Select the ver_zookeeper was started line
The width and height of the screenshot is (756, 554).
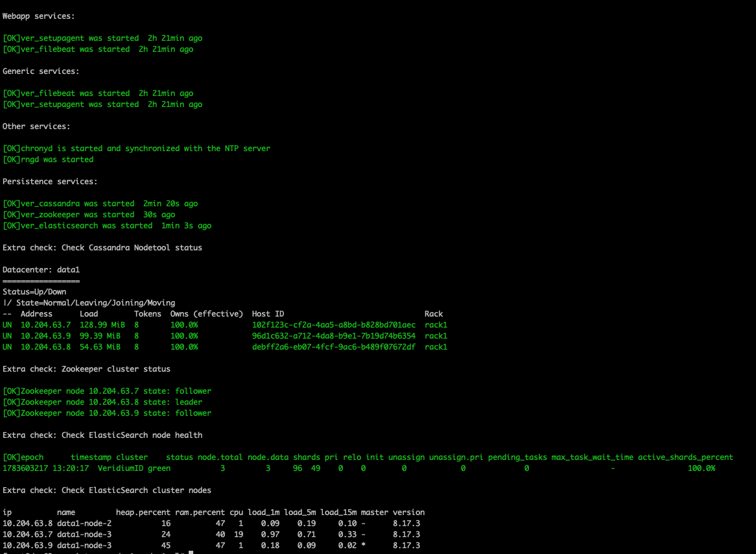(x=89, y=215)
